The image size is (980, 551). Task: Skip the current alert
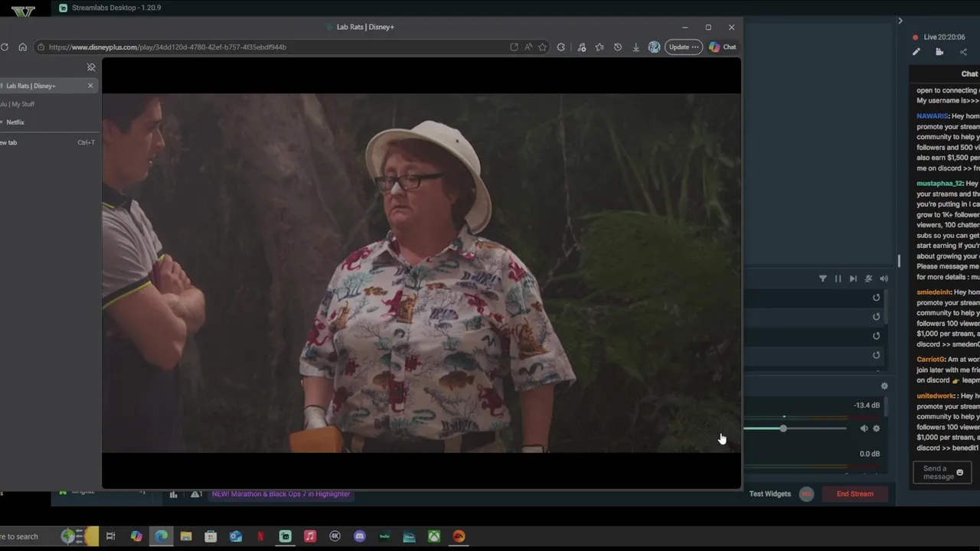[853, 279]
